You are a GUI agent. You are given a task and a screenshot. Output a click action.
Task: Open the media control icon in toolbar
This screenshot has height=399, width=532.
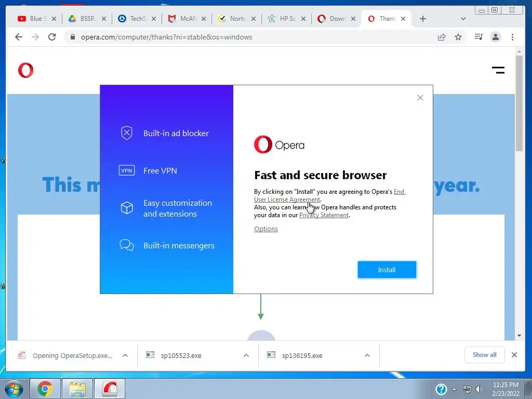tap(478, 37)
